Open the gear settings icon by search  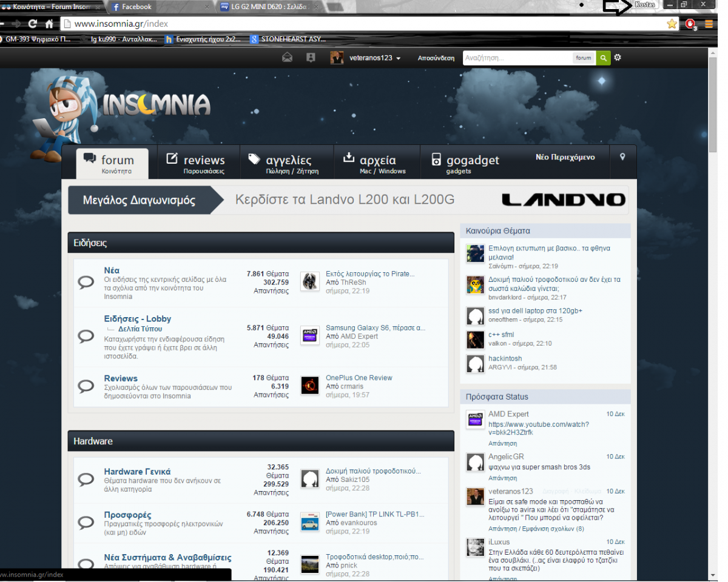[618, 58]
